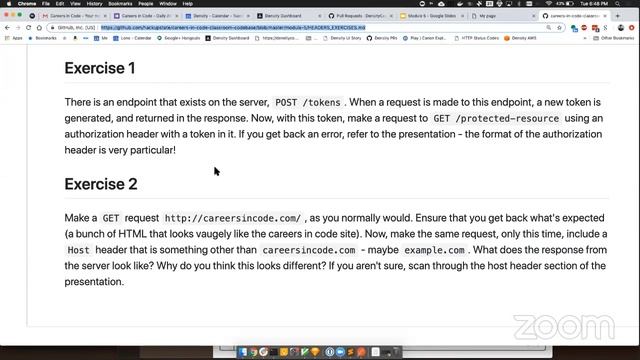The height and width of the screenshot is (360, 640).
Task: Open the Density PRs bookmark
Action: tap(382, 38)
